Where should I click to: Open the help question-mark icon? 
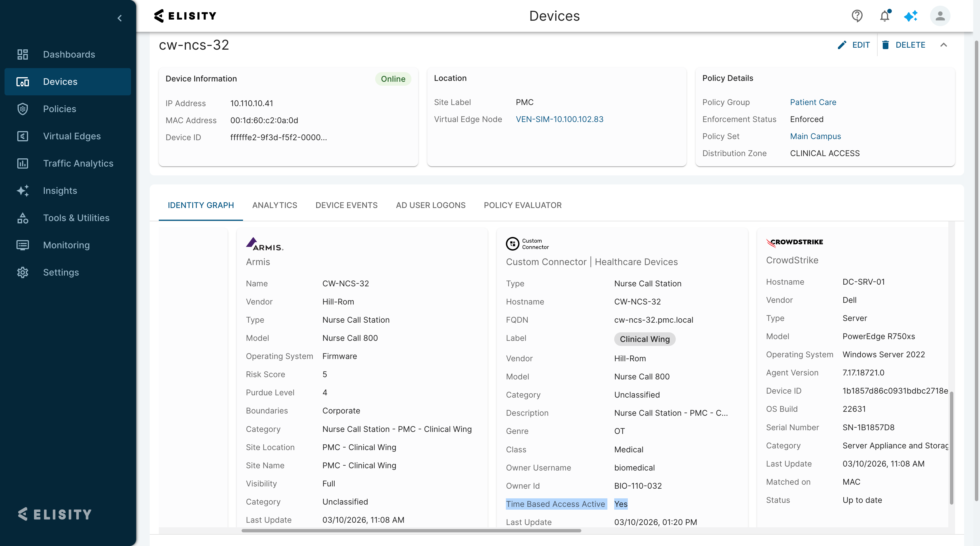coord(857,16)
